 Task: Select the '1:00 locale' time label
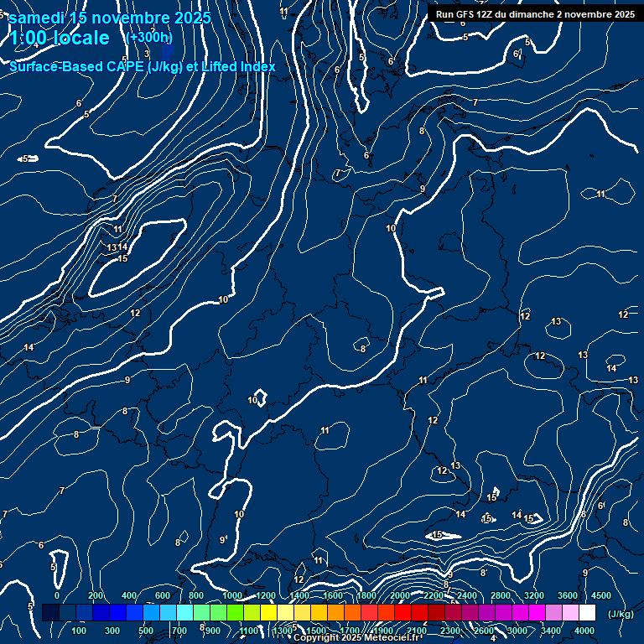click(59, 38)
